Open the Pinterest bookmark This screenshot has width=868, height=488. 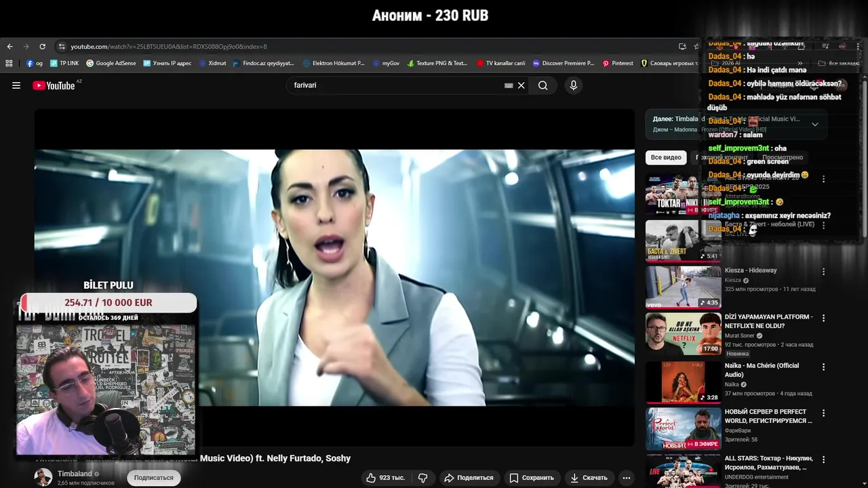click(618, 63)
